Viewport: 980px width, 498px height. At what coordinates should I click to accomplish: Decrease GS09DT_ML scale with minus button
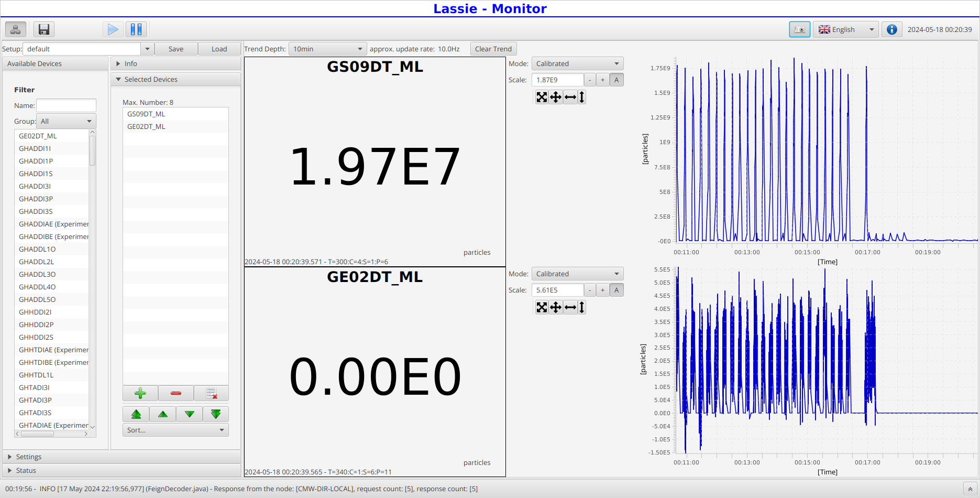coord(590,80)
